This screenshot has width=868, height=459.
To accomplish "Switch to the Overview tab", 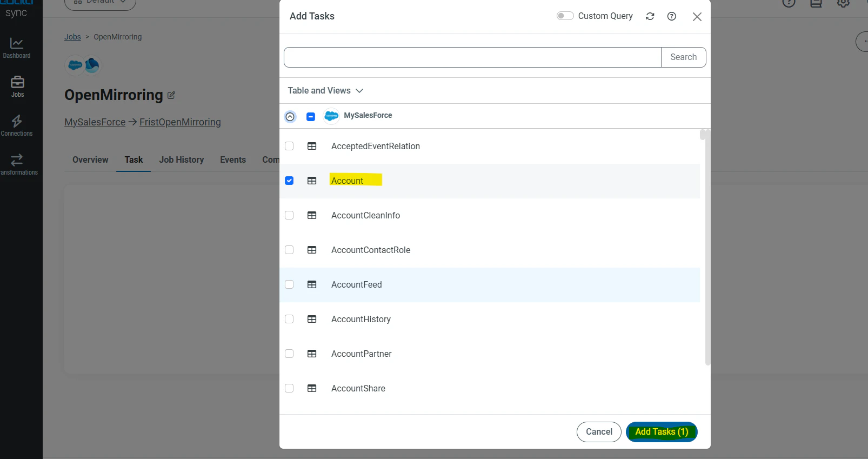I will 90,160.
